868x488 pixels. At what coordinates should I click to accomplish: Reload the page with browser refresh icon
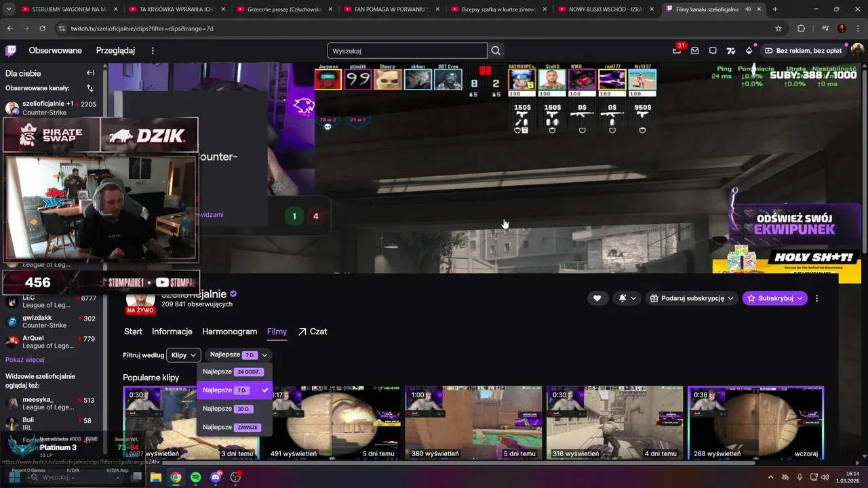click(43, 28)
